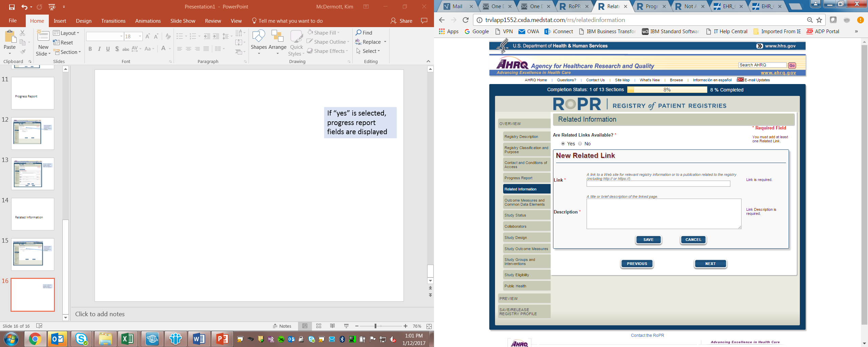Open the Layout dropdown
Screen dimensions: 868x347
click(x=66, y=33)
